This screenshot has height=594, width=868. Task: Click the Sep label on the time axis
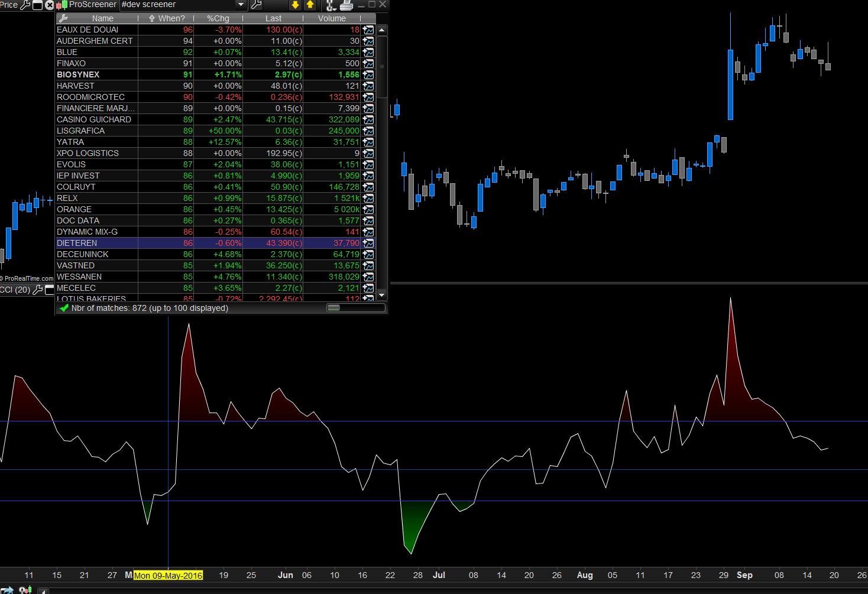click(744, 575)
